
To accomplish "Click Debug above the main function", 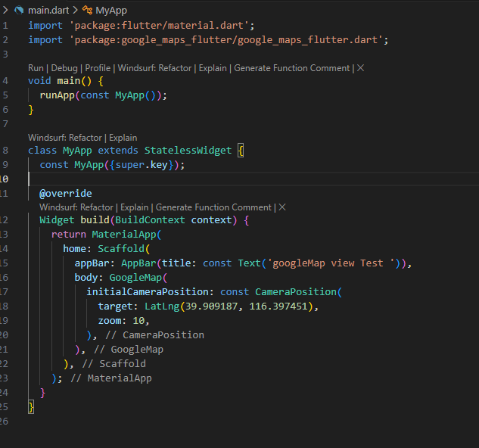I will tap(65, 68).
